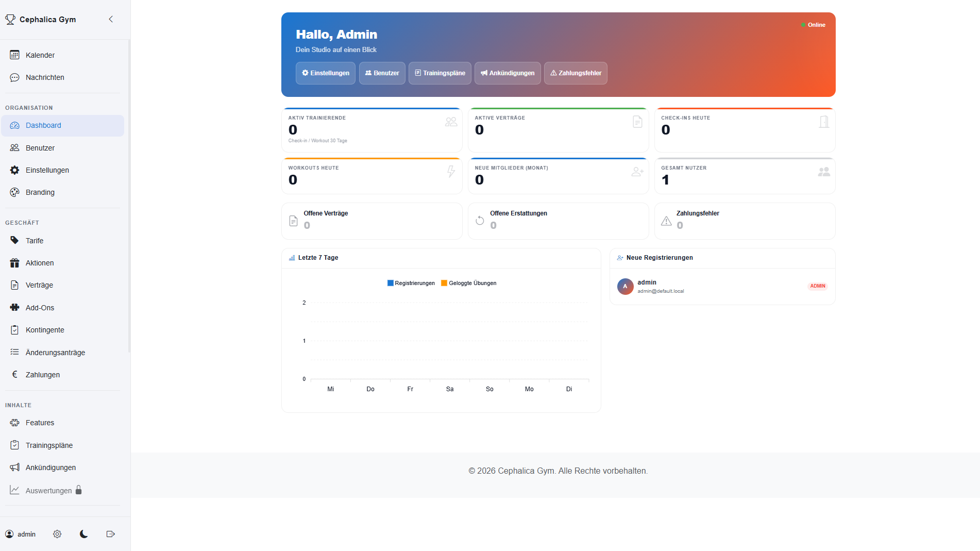This screenshot has height=551, width=980.
Task: Click the lock icon next to Auswertungen
Action: click(79, 490)
